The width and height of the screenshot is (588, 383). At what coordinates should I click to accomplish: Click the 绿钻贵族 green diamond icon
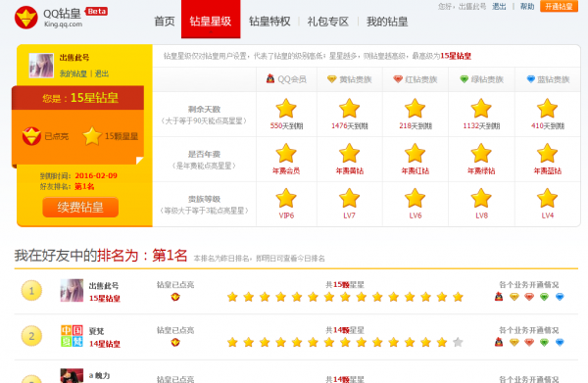[465, 79]
